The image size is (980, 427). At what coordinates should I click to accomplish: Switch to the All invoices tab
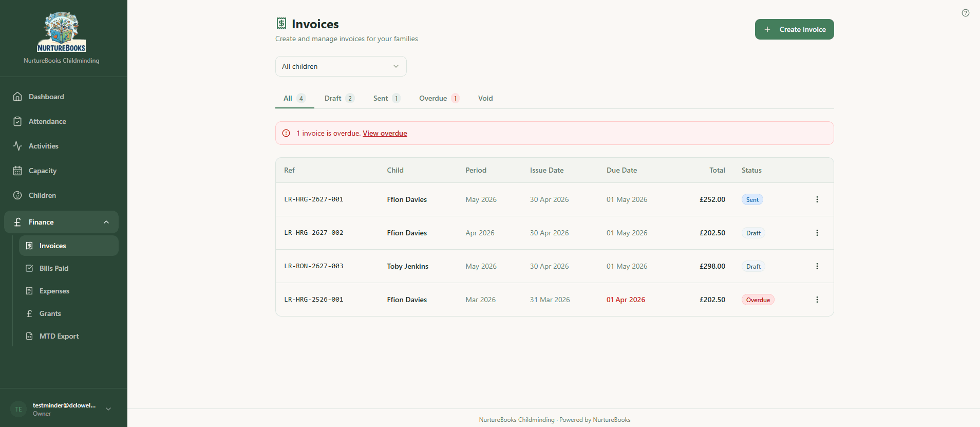(294, 98)
